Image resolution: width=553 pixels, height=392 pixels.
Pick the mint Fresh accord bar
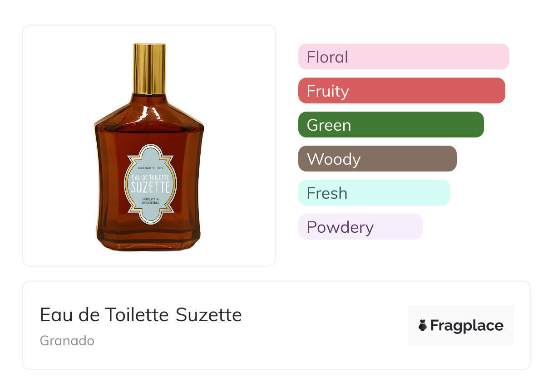point(374,193)
